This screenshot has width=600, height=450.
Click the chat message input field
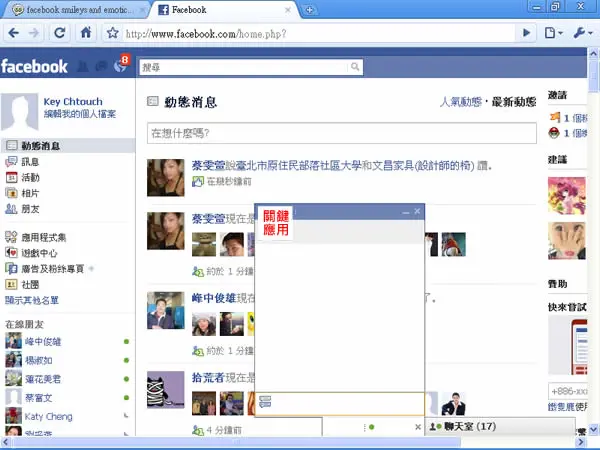pos(340,403)
